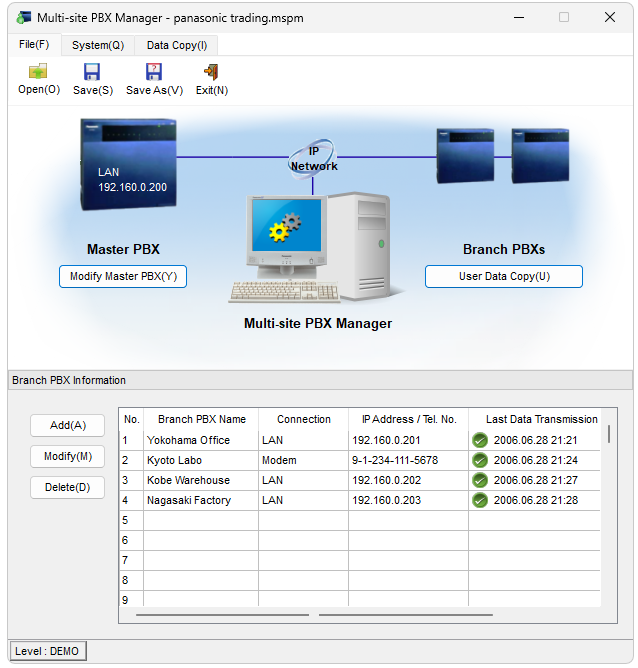Click the green checkmark for Kyoto Labo

click(480, 460)
